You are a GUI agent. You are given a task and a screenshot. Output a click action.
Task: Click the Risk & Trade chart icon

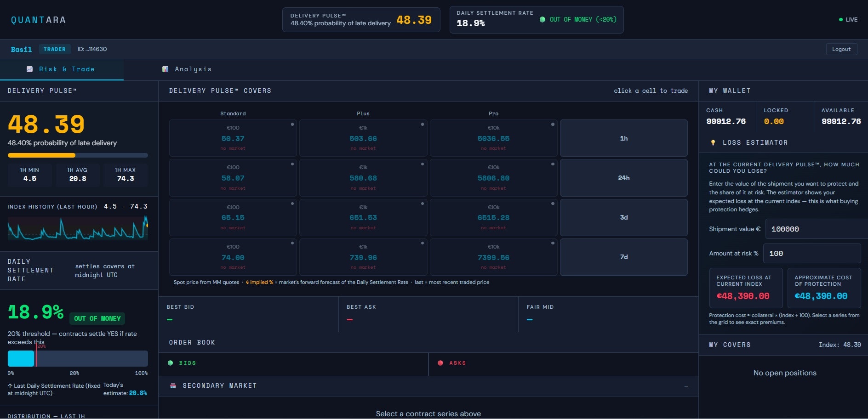click(x=30, y=69)
